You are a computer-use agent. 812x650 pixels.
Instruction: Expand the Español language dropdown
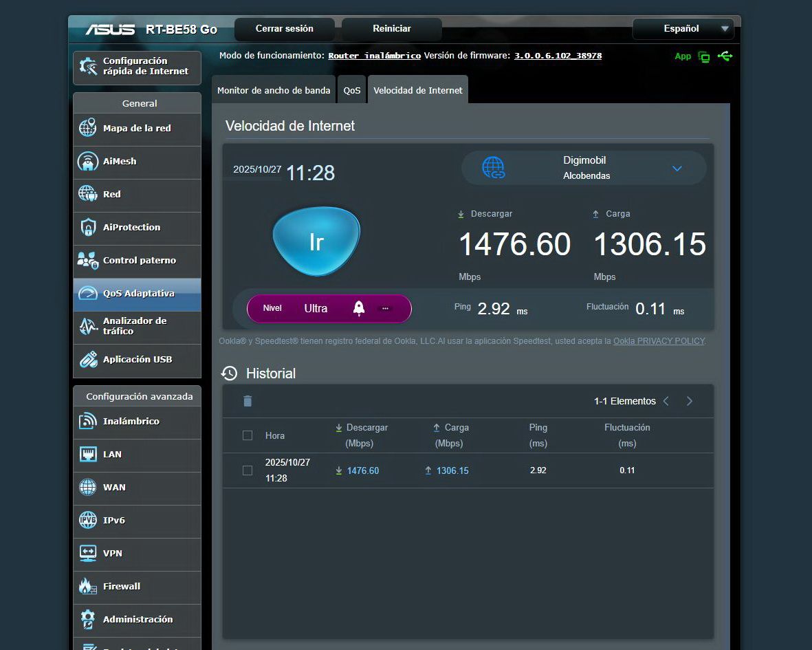tap(683, 28)
